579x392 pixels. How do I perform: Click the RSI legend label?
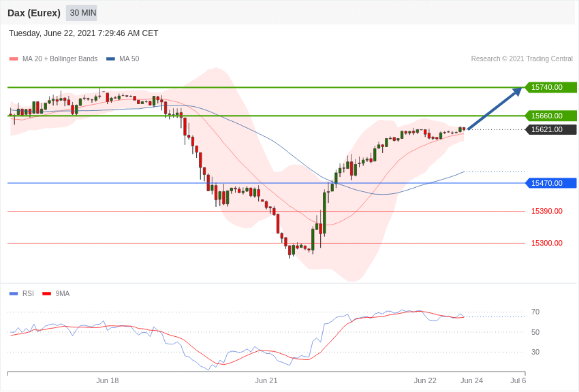[x=28, y=293]
